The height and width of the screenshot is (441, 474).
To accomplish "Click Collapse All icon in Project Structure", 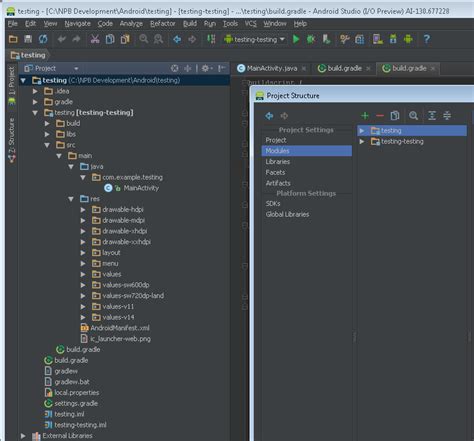I will pos(447,115).
